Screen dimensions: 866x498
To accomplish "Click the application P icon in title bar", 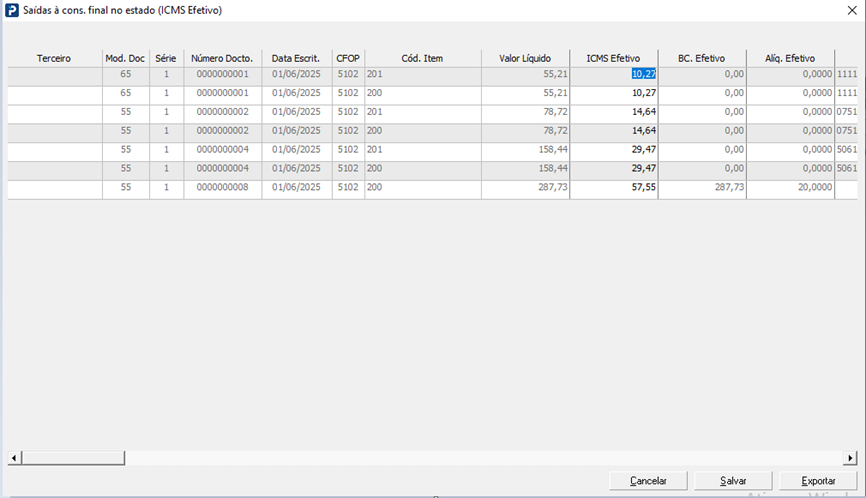I will tap(12, 10).
